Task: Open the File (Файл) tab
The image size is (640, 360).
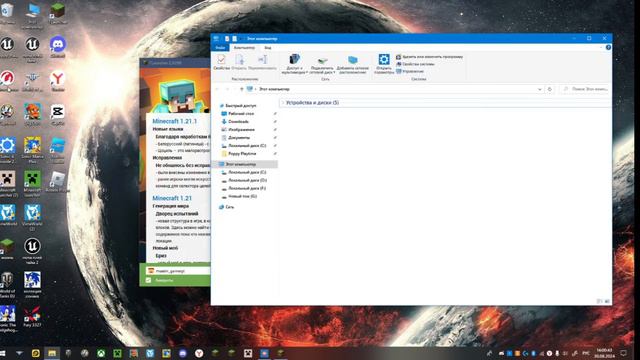Action: [220, 48]
